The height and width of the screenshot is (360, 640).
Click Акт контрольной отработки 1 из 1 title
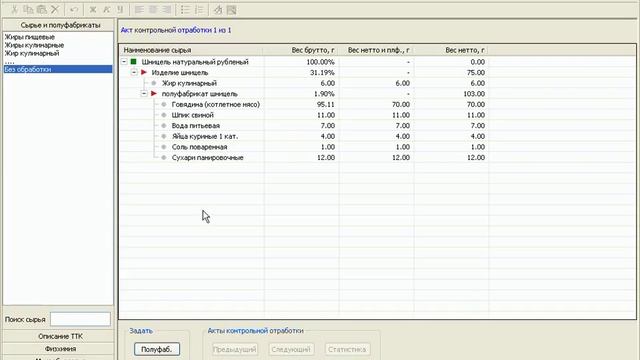[x=176, y=30]
